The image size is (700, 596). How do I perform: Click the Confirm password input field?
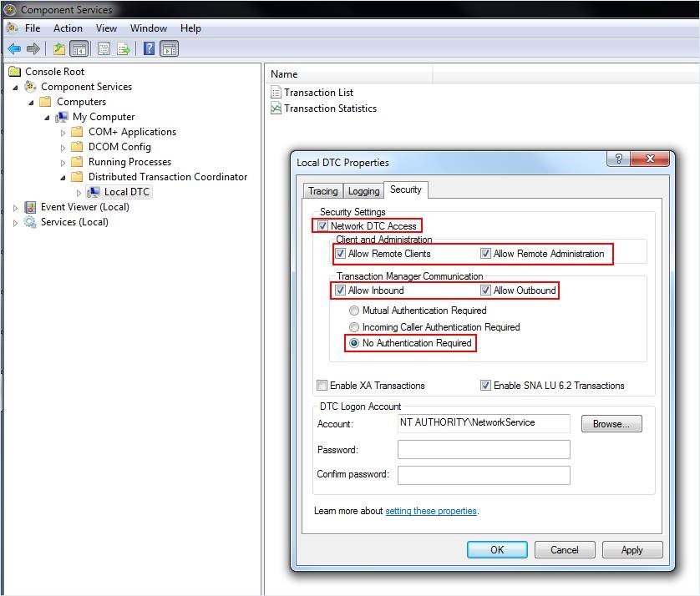[x=484, y=475]
